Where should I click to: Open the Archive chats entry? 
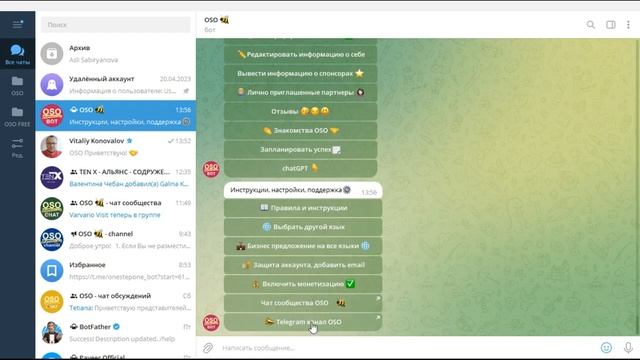tap(116, 53)
